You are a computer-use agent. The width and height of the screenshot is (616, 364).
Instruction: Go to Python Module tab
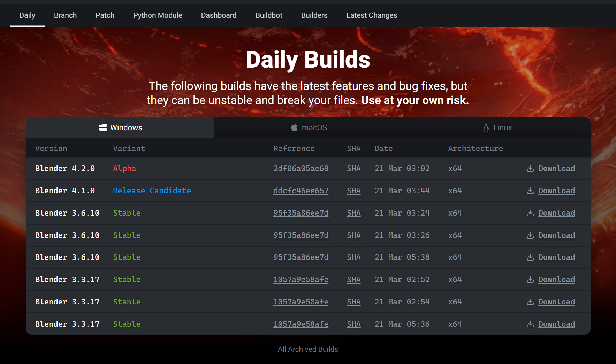(158, 15)
